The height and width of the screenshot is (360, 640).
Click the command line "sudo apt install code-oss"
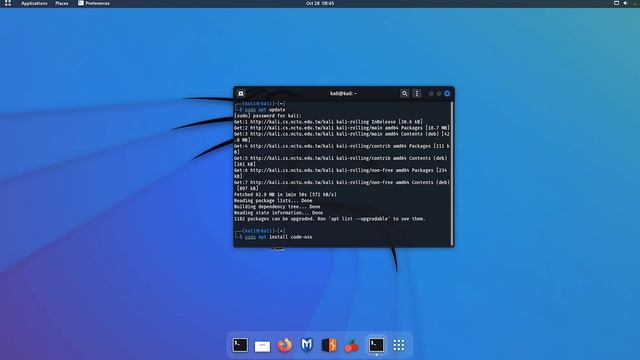(x=278, y=237)
